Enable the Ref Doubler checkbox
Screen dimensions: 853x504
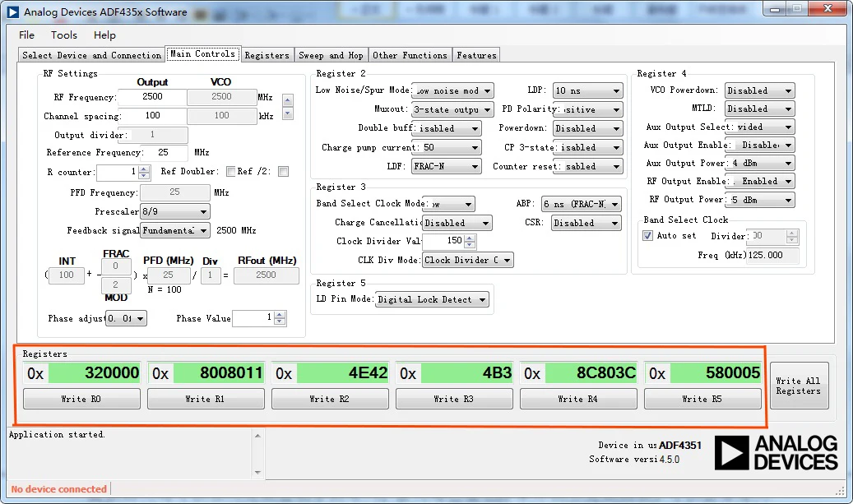coord(230,171)
